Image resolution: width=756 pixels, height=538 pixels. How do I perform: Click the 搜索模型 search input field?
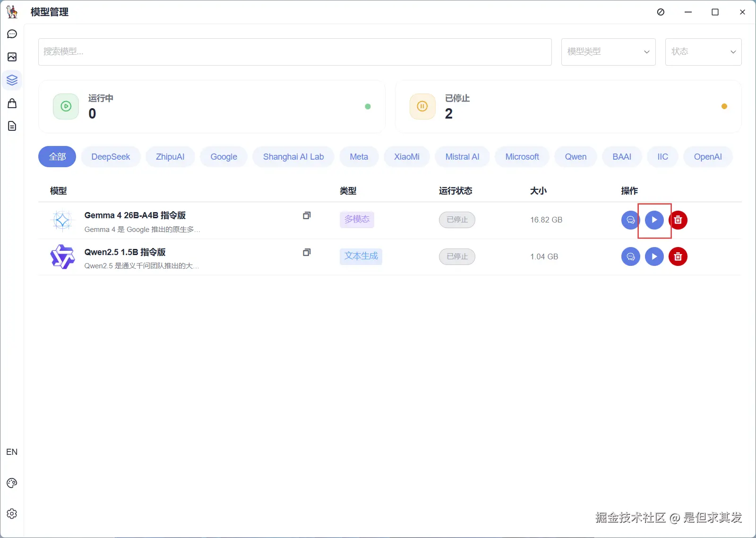coord(294,52)
